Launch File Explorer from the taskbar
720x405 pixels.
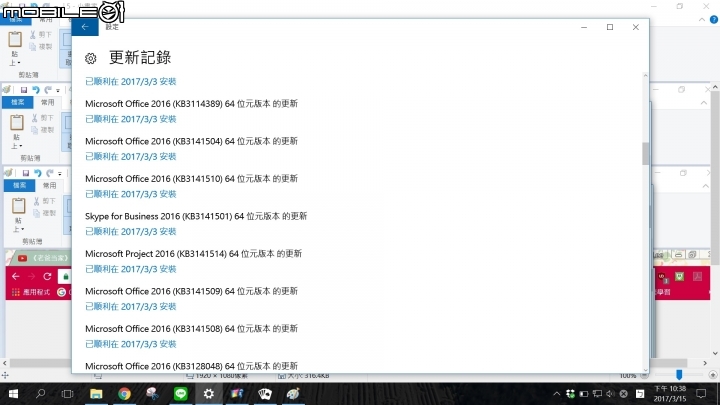tap(96, 394)
